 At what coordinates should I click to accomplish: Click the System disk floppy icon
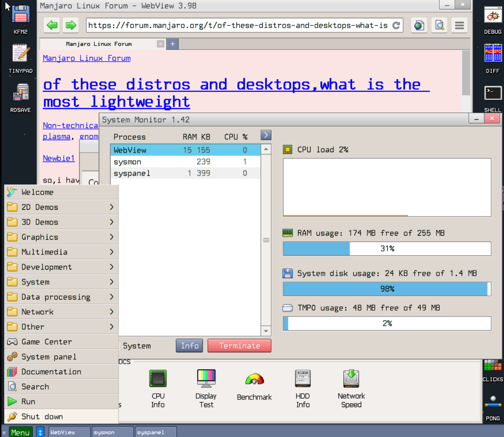(x=287, y=273)
